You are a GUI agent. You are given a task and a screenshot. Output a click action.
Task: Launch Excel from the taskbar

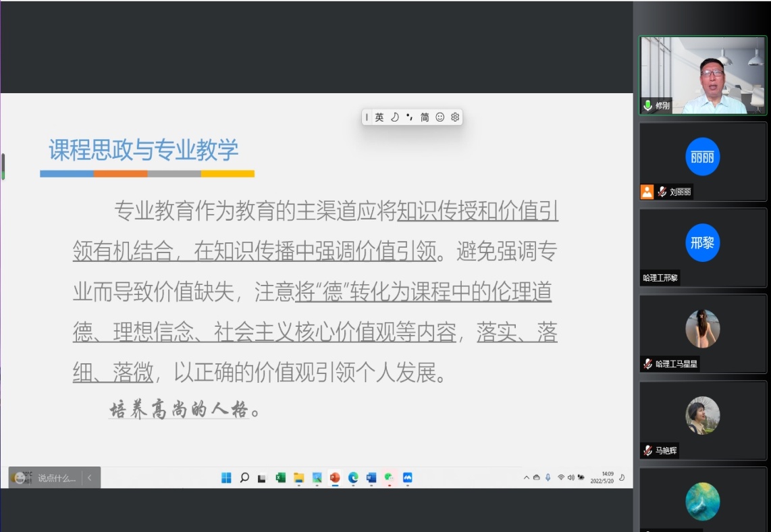[280, 478]
